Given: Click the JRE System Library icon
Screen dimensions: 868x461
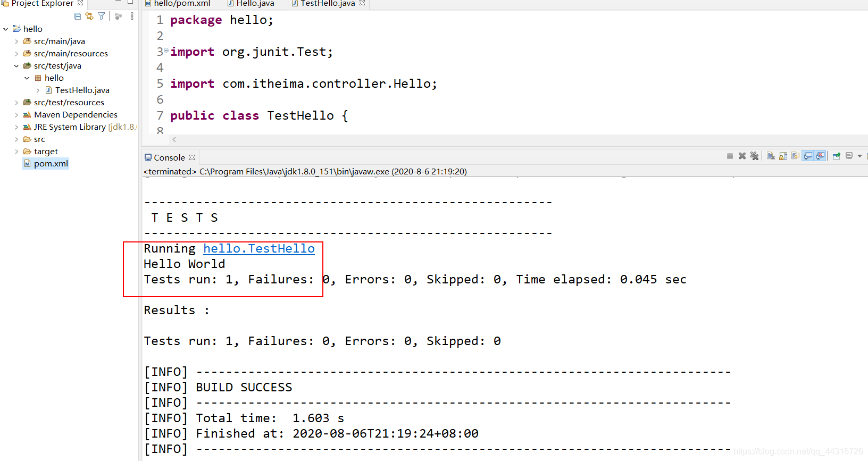Looking at the screenshot, I should [x=27, y=127].
